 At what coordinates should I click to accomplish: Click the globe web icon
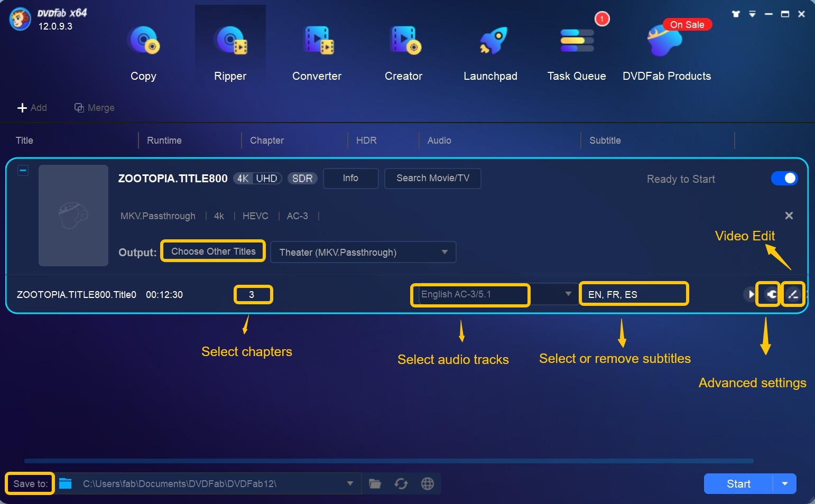pos(428,483)
